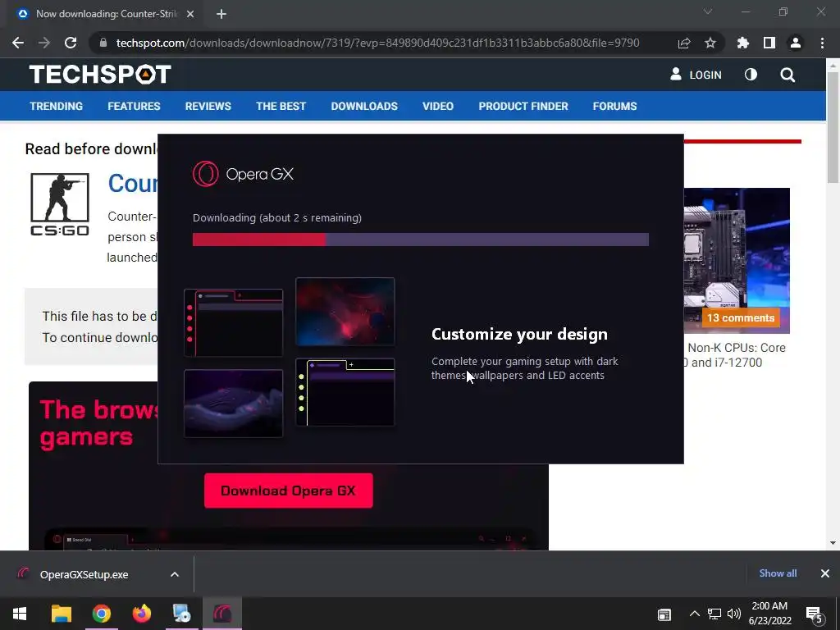Click the red nebula wallpaper thumbnail
This screenshot has height=630, width=840.
point(345,311)
